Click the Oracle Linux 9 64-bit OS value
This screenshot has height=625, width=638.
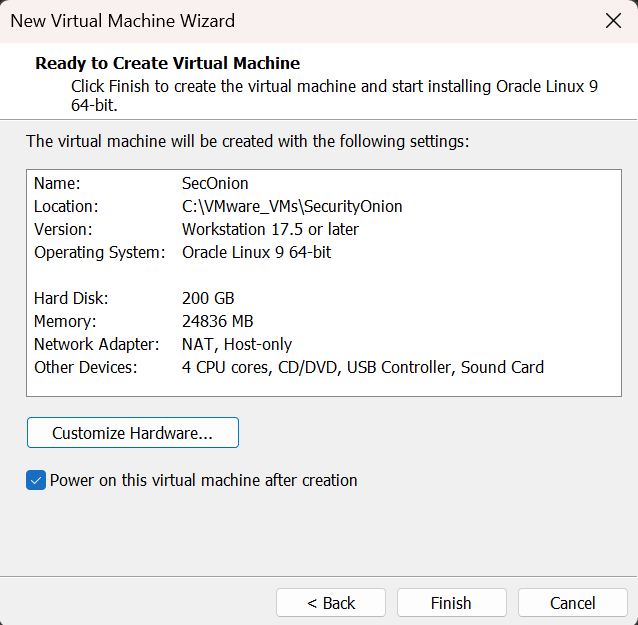click(x=256, y=253)
